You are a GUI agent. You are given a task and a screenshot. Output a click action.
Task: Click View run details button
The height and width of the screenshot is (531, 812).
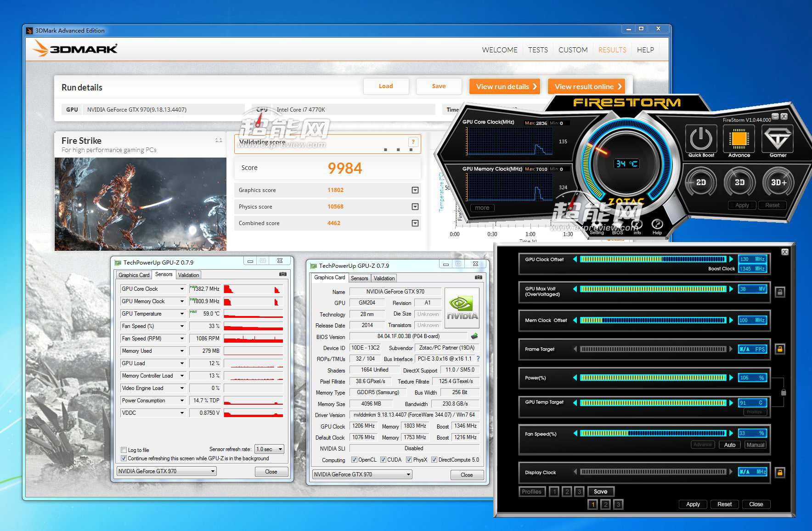[505, 86]
